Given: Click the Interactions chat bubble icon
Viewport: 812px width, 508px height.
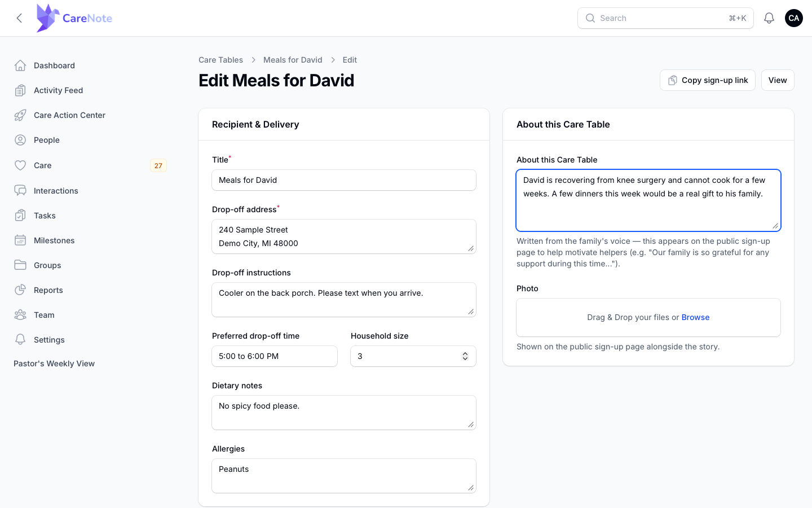Looking at the screenshot, I should coord(20,191).
